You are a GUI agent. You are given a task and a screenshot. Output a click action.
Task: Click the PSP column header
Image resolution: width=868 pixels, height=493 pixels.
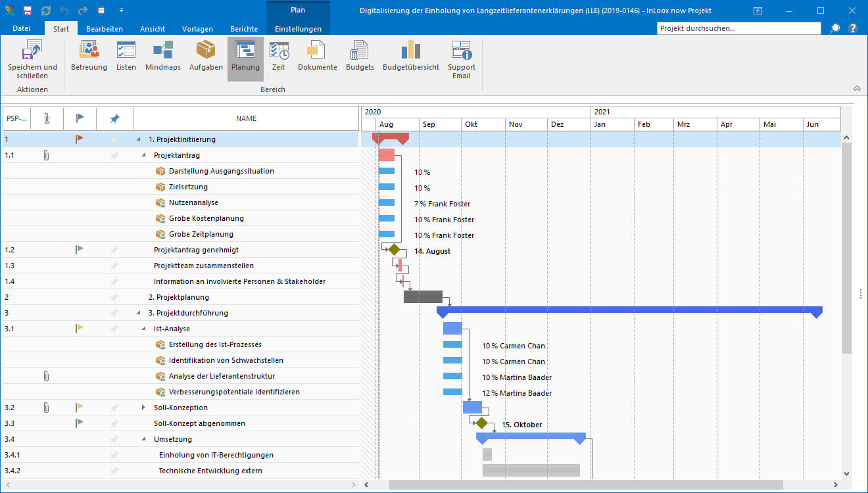pyautogui.click(x=16, y=118)
